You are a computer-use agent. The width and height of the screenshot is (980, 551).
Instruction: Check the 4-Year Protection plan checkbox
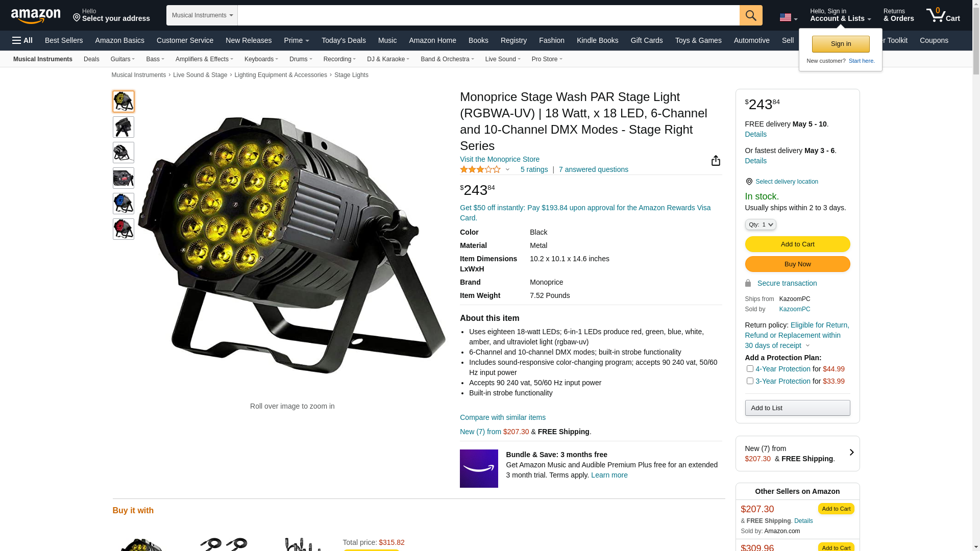(749, 368)
